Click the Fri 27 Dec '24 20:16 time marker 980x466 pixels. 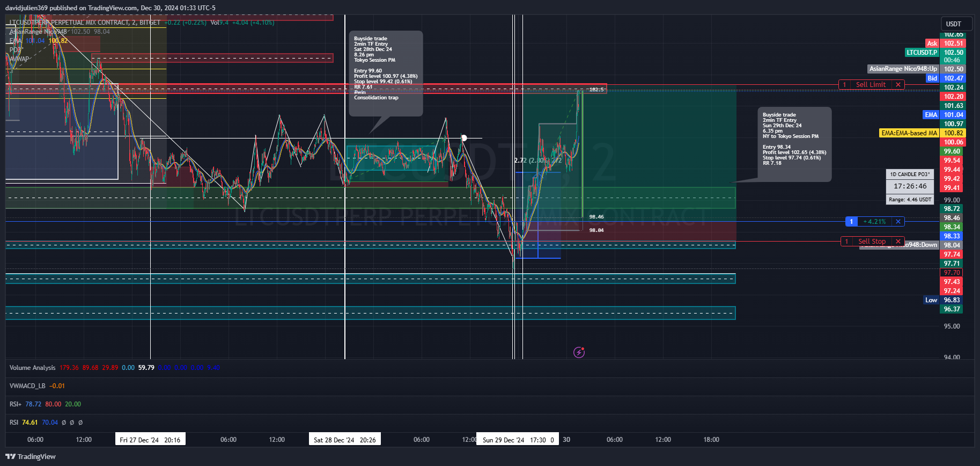(150, 440)
